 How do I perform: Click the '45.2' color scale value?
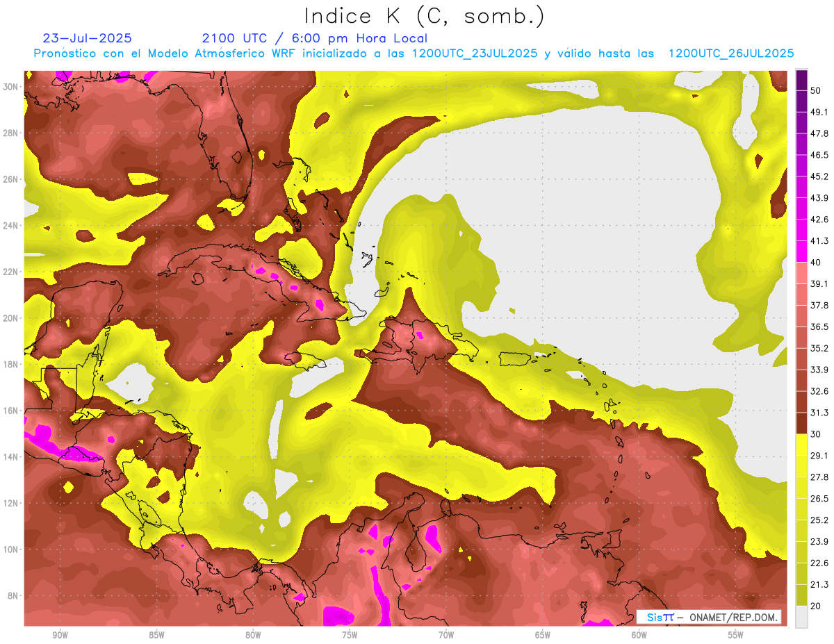tap(819, 176)
